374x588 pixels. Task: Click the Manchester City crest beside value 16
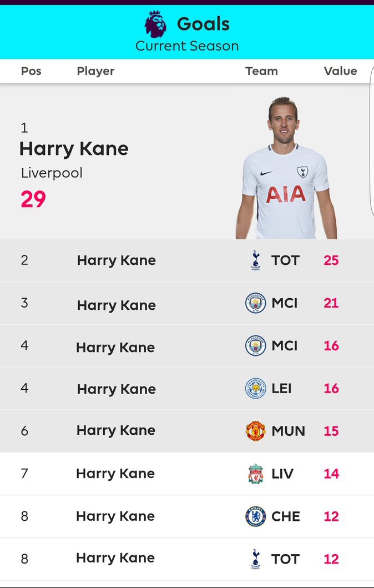click(x=256, y=346)
